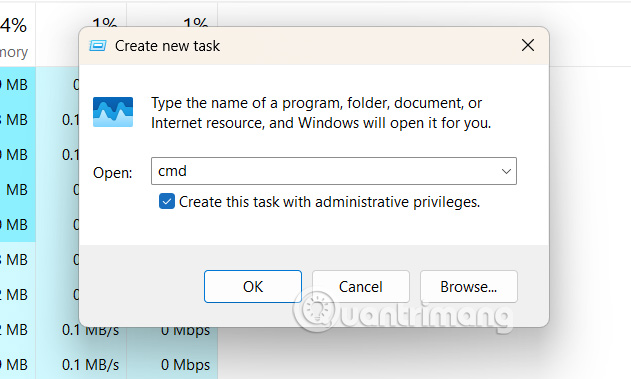This screenshot has width=631, height=379.
Task: Uncheck Create this task with administrative privileges
Action: [x=167, y=201]
